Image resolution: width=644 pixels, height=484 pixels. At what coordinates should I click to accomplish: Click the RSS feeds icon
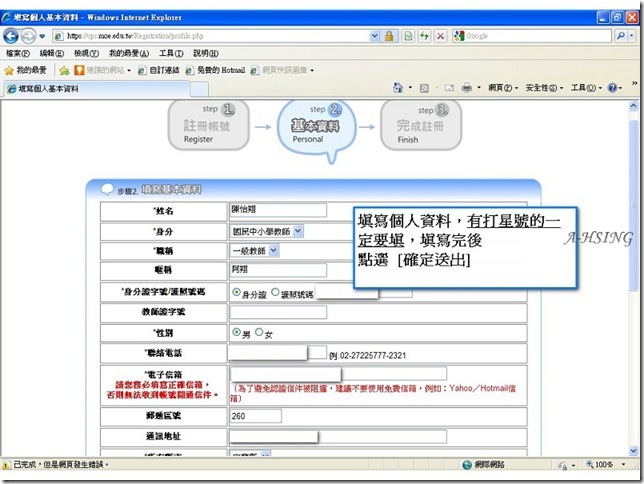[x=424, y=88]
